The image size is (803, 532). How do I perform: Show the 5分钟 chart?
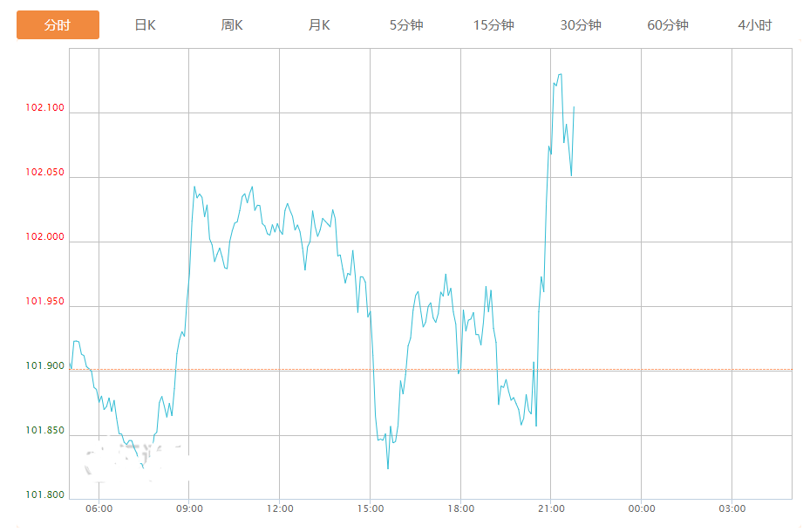(406, 25)
